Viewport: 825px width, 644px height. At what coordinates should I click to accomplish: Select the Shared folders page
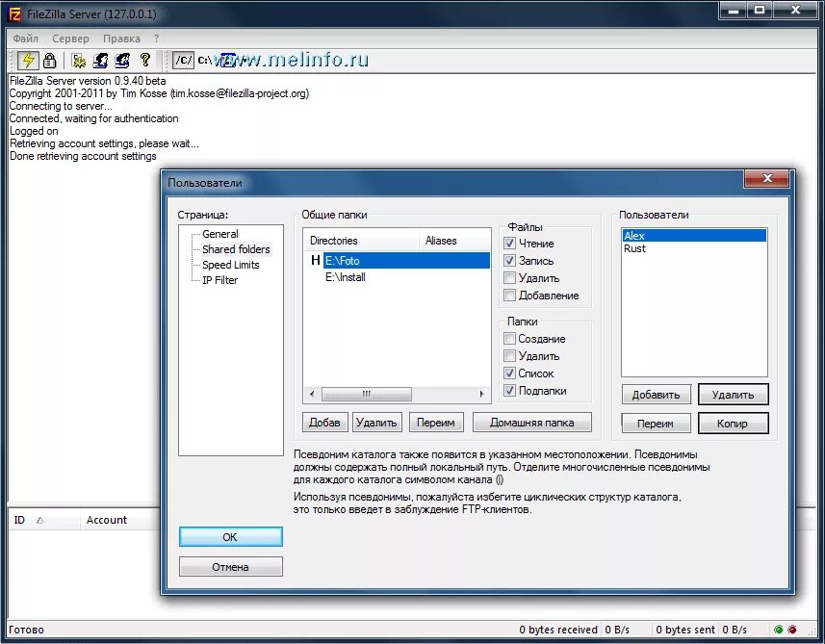236,249
